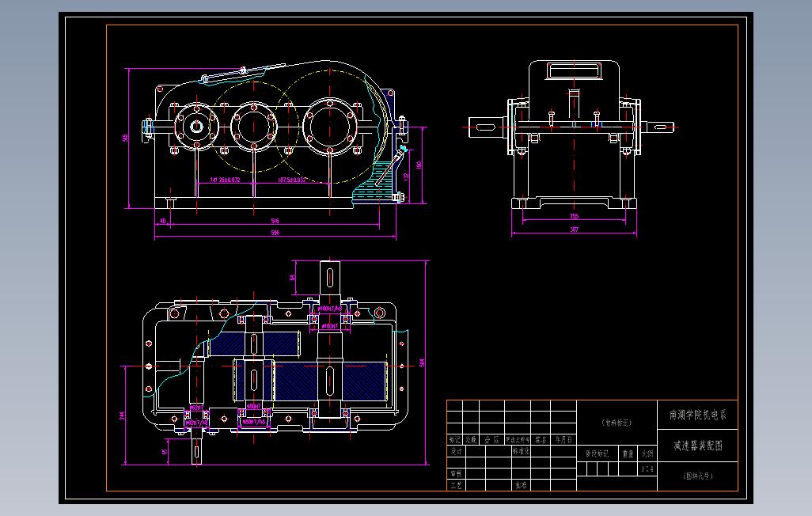The width and height of the screenshot is (812, 516).
Task: Click the 84 shaft length dimension
Action: click(293, 278)
